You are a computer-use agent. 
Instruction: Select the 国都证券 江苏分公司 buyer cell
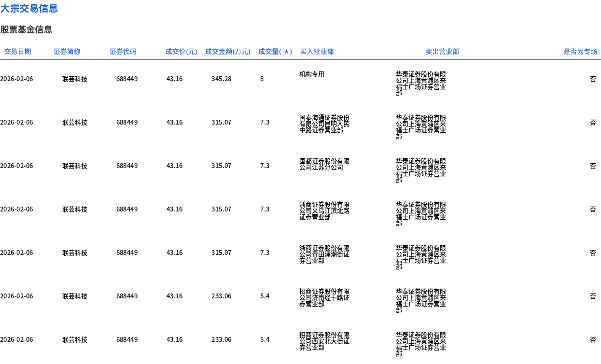324,165
